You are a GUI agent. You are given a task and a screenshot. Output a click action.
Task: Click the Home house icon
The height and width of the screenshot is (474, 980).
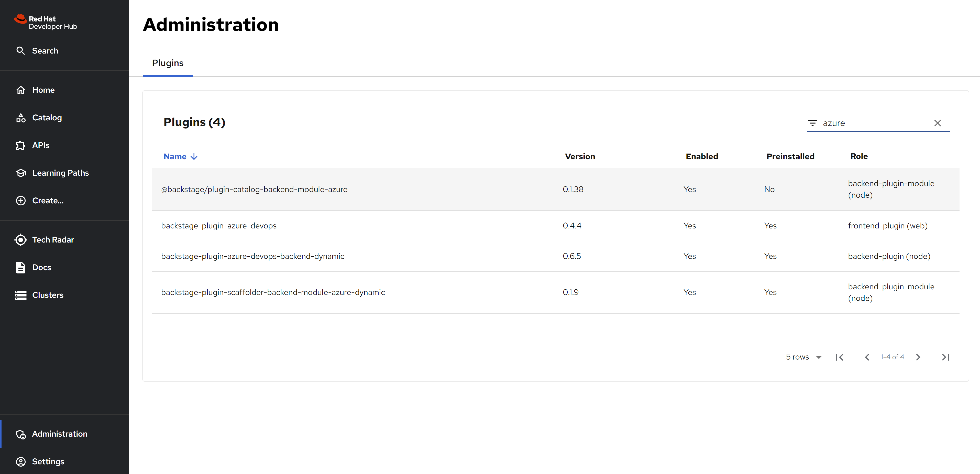click(x=20, y=90)
